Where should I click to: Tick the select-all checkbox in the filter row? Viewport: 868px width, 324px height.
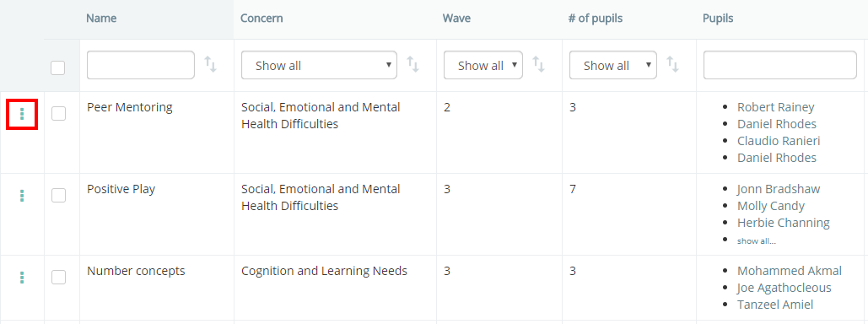click(x=57, y=67)
